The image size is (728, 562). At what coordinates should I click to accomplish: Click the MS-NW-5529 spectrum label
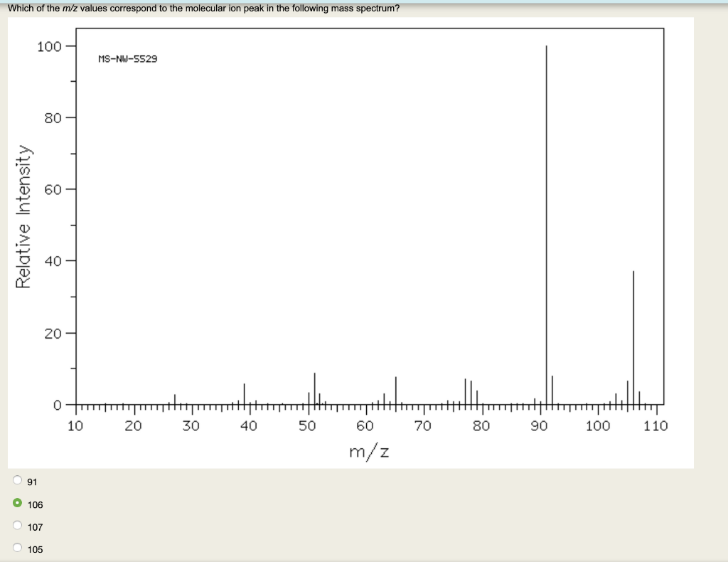click(128, 59)
